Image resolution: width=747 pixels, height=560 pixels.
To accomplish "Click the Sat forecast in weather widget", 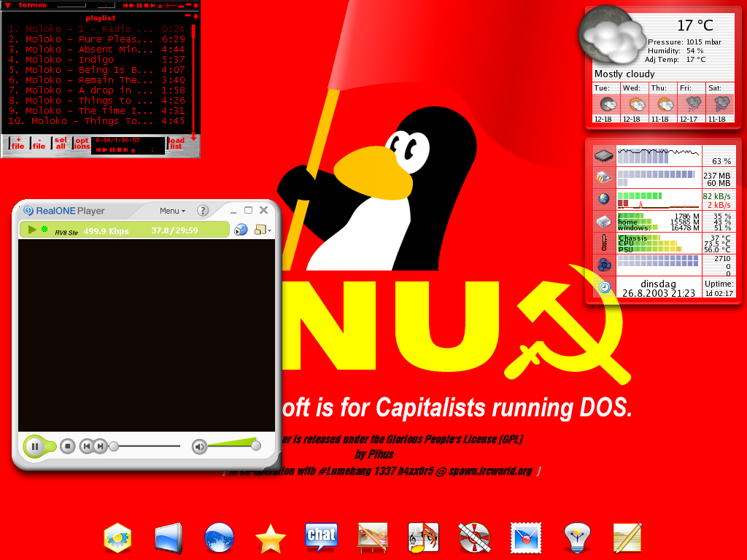I will click(720, 104).
